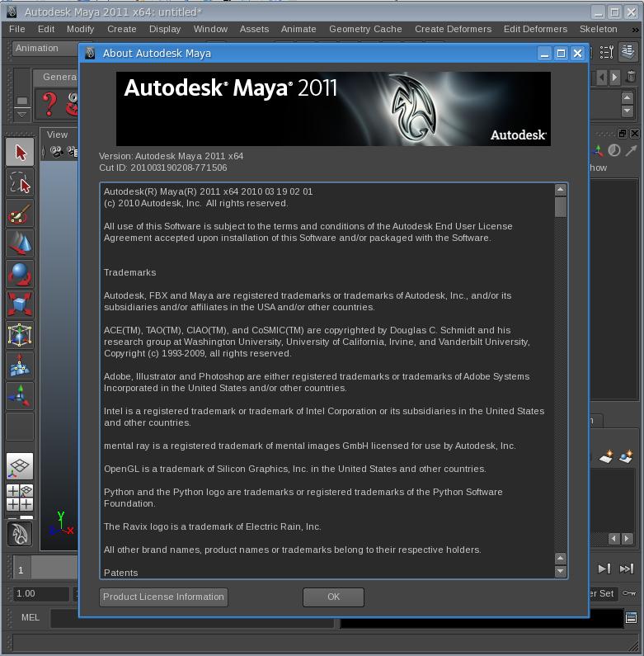Open the Geometry Cache menu

[365, 29]
